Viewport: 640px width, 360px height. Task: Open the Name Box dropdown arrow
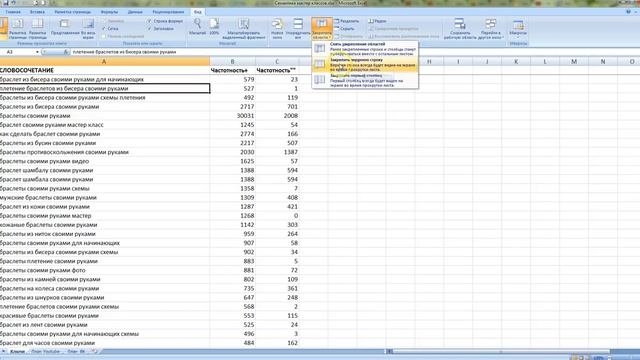coord(37,52)
